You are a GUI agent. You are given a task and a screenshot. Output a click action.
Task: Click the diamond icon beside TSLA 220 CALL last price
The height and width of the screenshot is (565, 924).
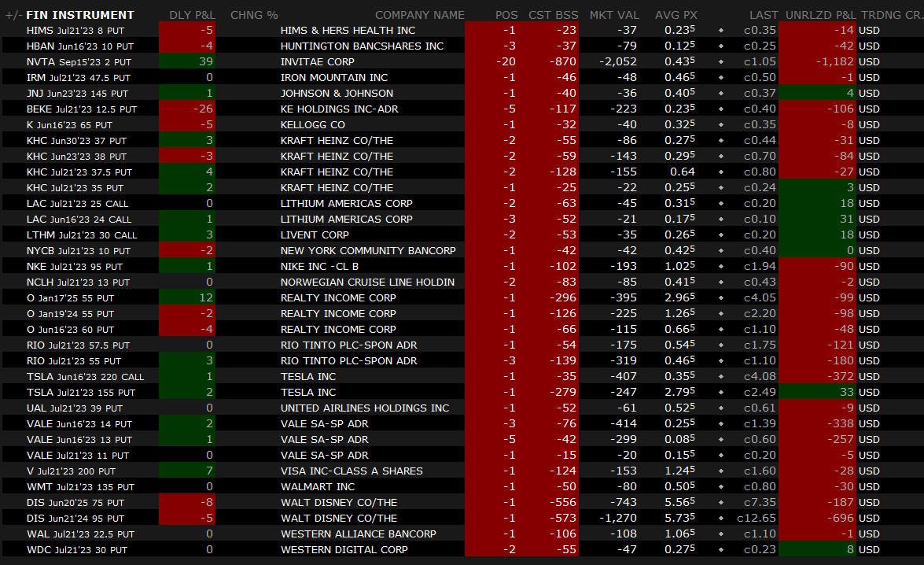coord(720,377)
